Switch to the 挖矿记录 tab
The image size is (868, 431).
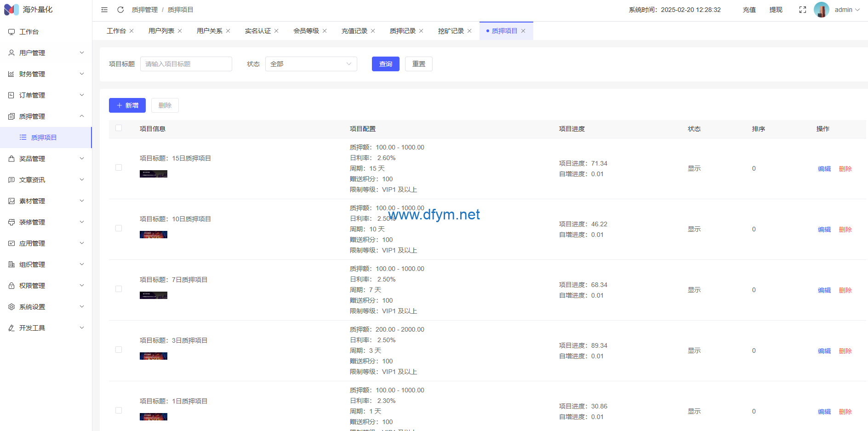point(451,31)
